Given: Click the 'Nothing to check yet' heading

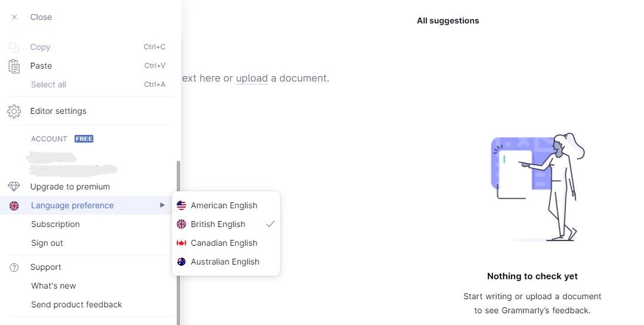Looking at the screenshot, I should pos(532,276).
